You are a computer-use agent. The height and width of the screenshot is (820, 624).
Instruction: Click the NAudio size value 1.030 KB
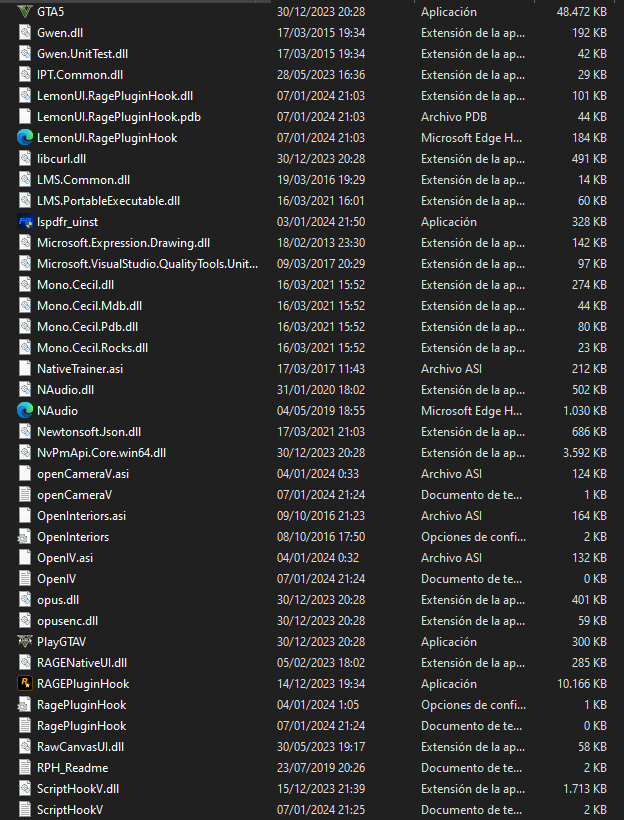(x=585, y=411)
